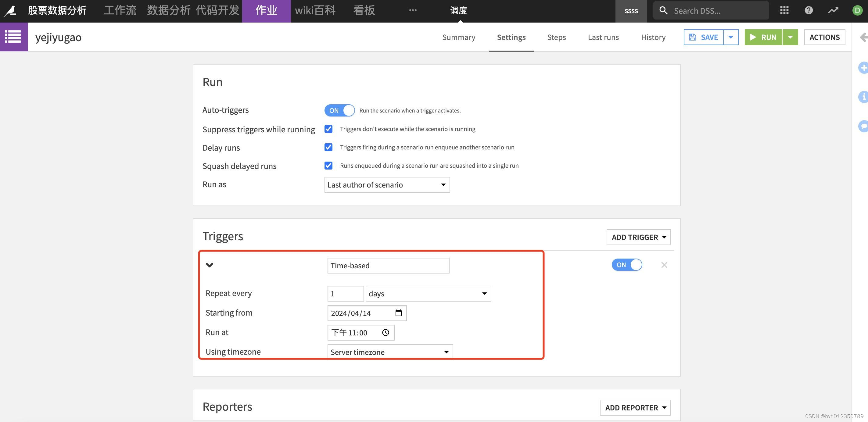
Task: Turn off the Auto-triggers switch
Action: [x=339, y=110]
